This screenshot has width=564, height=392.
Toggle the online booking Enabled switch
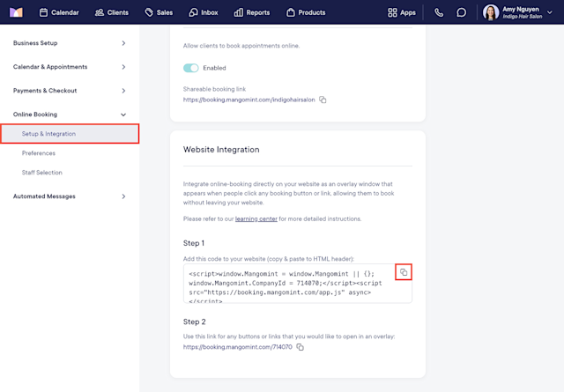[190, 68]
